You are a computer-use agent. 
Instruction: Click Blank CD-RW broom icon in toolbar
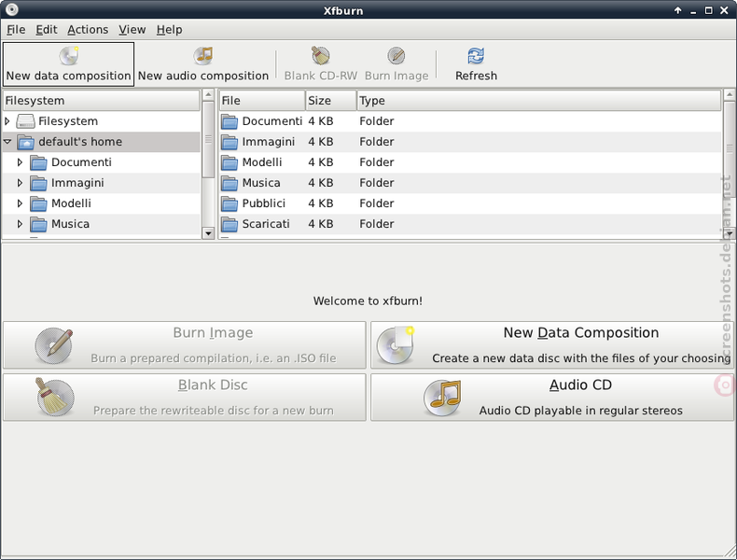pyautogui.click(x=321, y=55)
